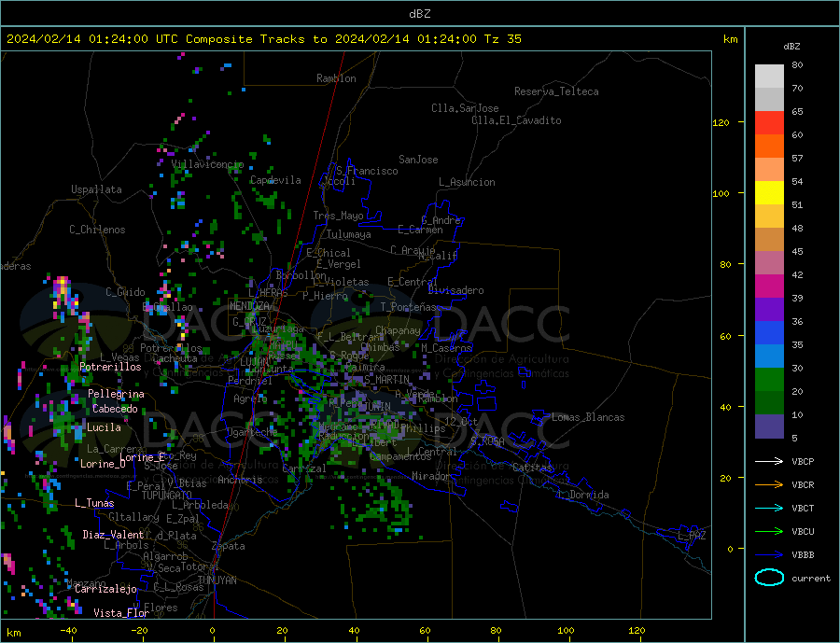Screen dimensions: 840x643
Task: Pick the bright yellow 51-54 dBZ swatch
Action: (x=769, y=193)
